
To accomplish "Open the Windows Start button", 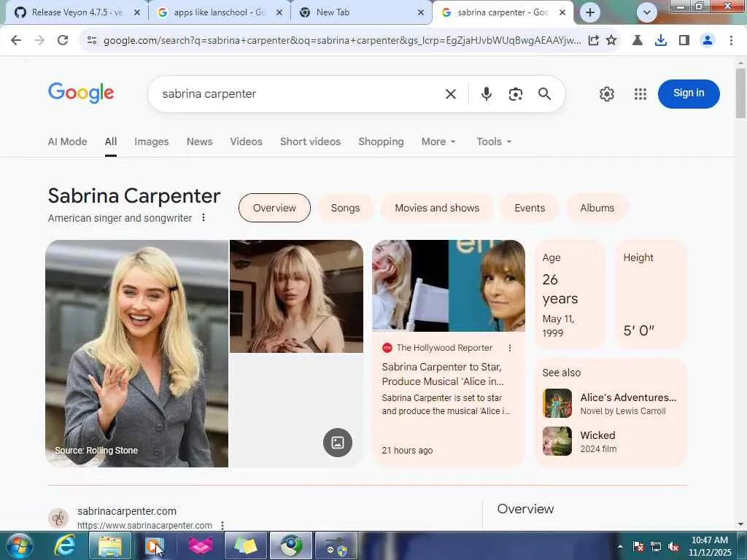I will (20, 545).
